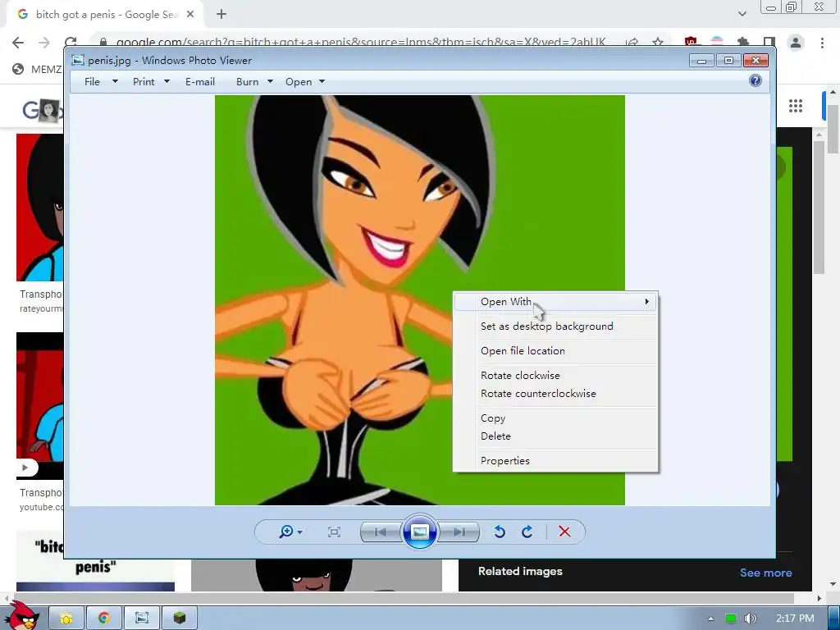Show hidden tray icons arrow

pyautogui.click(x=711, y=619)
